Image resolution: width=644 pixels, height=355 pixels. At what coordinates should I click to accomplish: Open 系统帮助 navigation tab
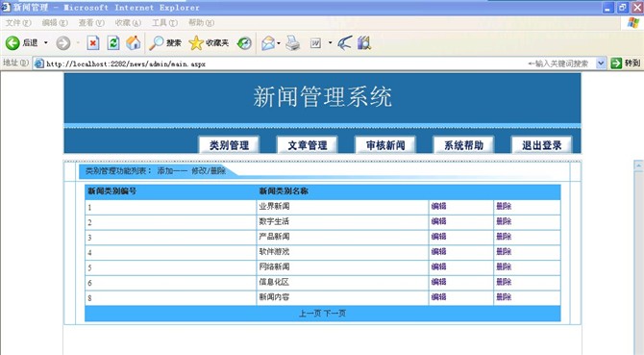click(x=463, y=145)
